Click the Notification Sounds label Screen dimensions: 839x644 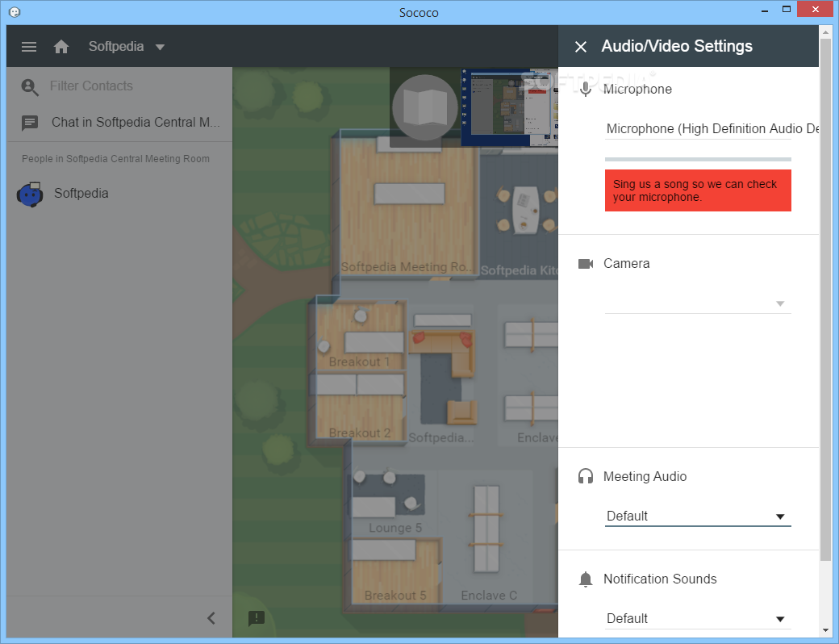660,579
